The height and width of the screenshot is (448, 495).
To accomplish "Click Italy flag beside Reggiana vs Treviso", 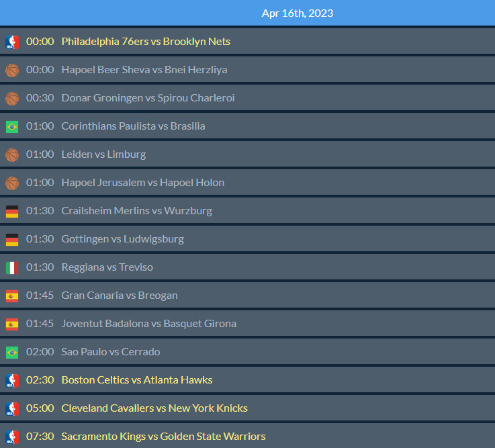I will pyautogui.click(x=12, y=268).
